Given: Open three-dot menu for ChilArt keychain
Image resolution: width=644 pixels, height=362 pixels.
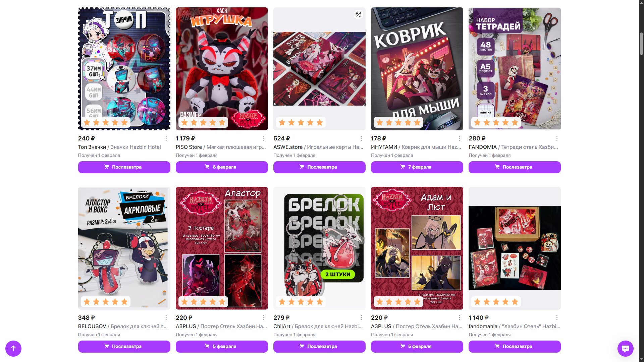Looking at the screenshot, I should coord(362,318).
